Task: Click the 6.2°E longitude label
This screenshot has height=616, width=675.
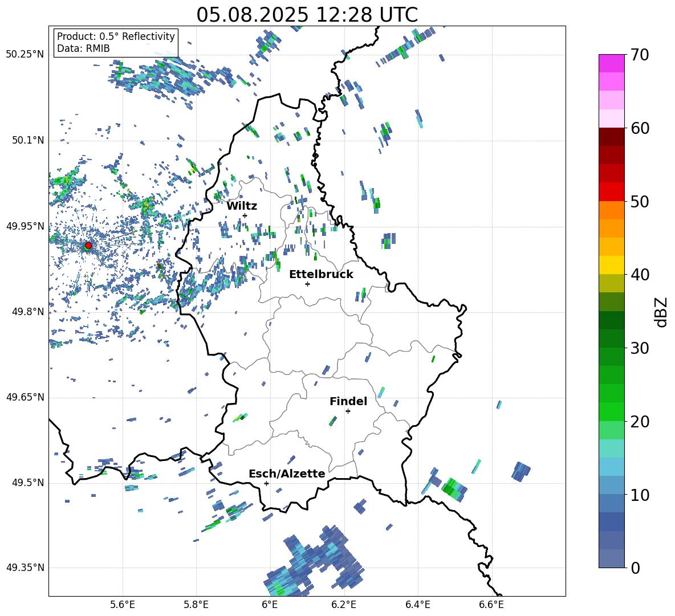Action: (344, 605)
